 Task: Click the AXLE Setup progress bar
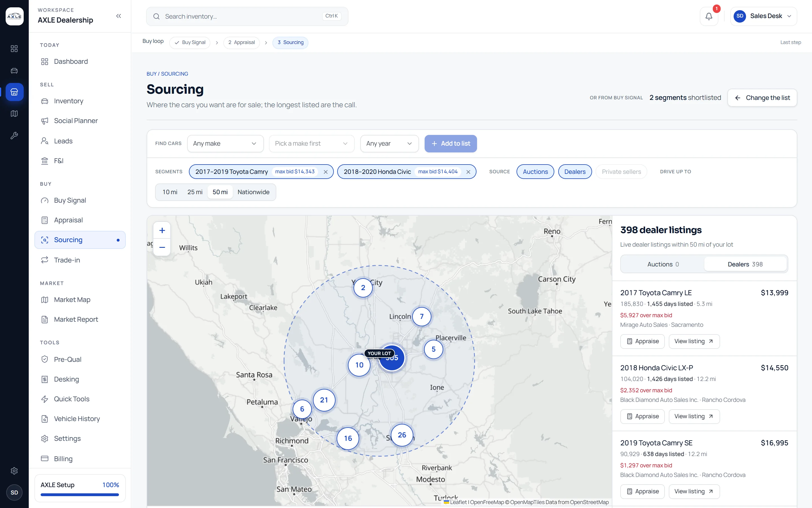point(80,494)
